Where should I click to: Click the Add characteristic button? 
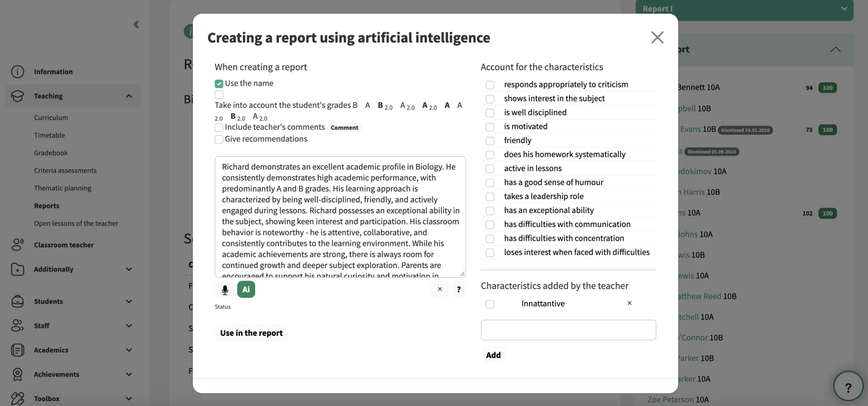coord(493,355)
